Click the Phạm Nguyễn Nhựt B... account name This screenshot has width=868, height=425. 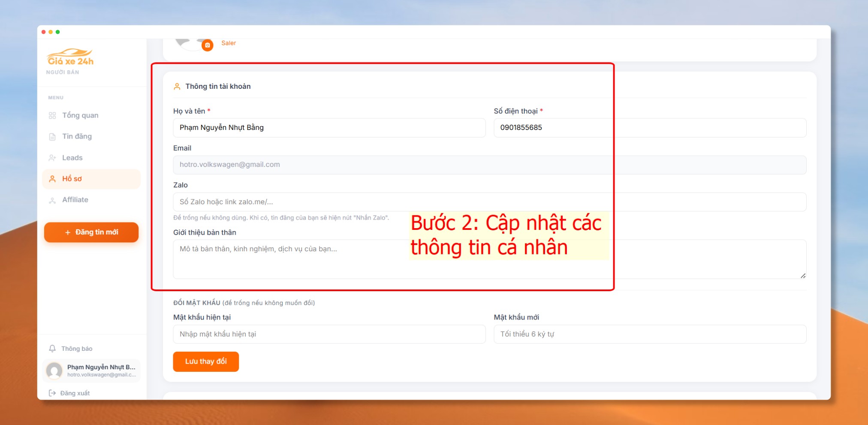coord(101,367)
